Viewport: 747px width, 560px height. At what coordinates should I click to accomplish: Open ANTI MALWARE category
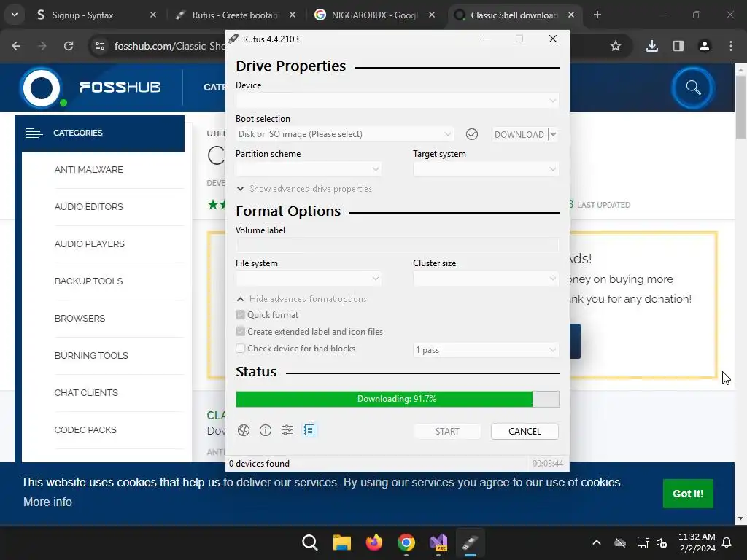(x=88, y=169)
